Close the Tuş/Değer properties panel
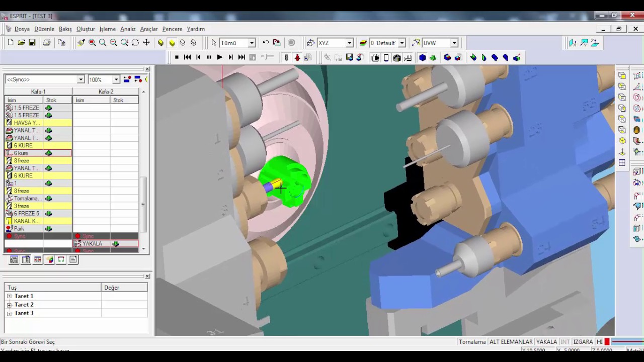Screen dimensions: 644x362 pos(147,276)
